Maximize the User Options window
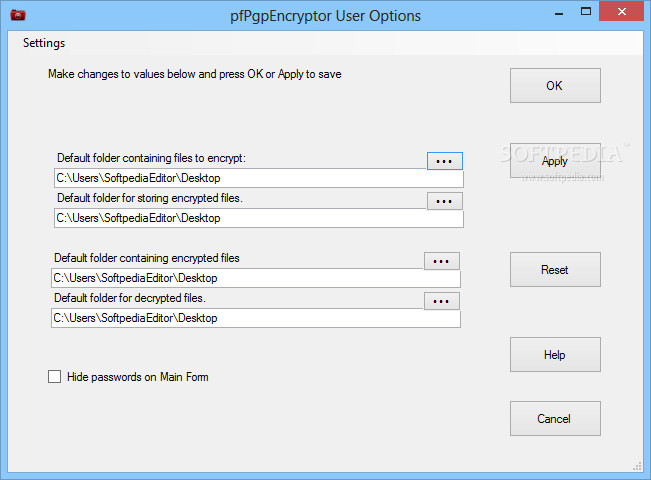The image size is (651, 480). pos(586,12)
